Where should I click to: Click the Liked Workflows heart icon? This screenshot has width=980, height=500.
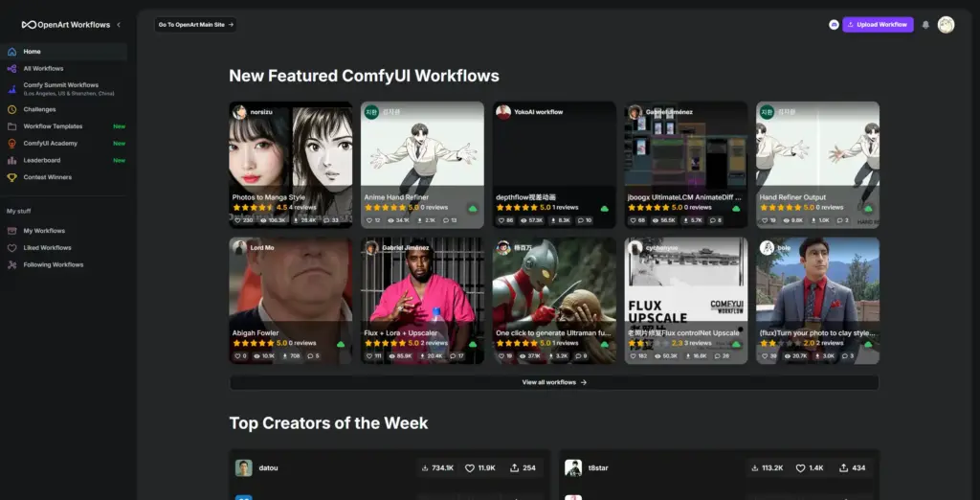tap(11, 248)
